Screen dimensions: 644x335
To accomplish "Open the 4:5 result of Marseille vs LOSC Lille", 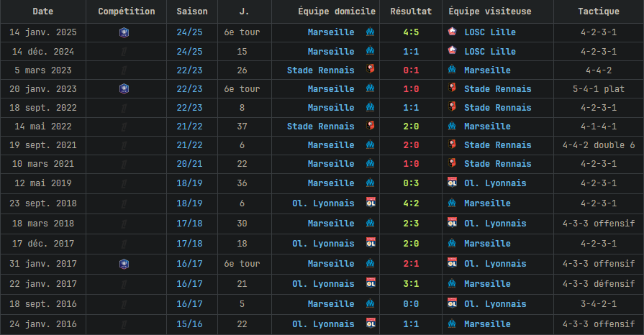I will [411, 32].
